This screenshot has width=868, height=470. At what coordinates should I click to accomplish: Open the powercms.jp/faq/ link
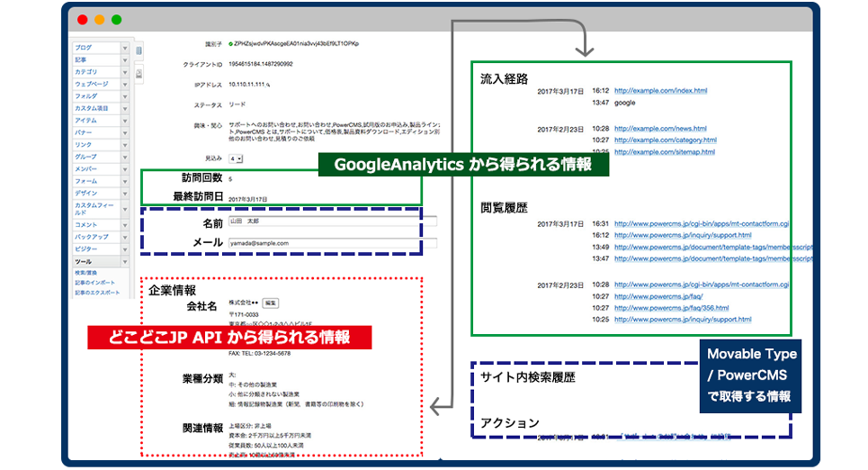coord(658,296)
